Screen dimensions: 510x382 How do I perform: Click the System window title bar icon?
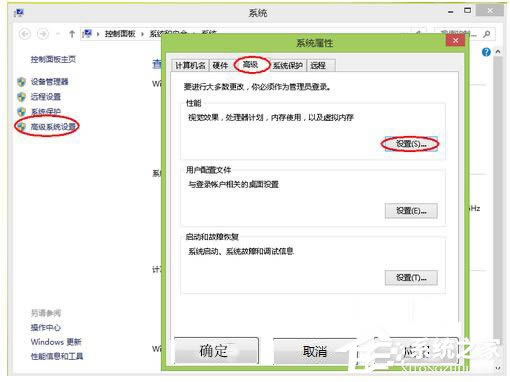point(18,13)
